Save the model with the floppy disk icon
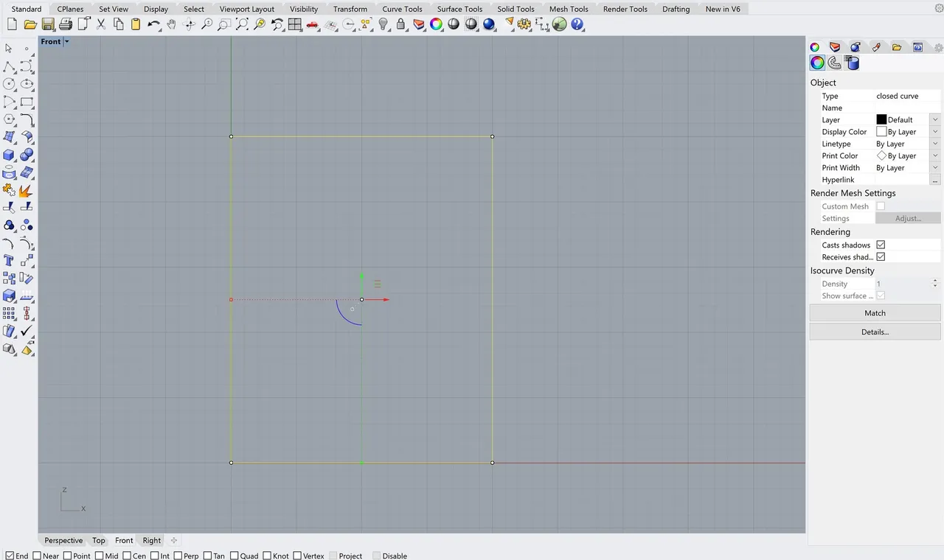The height and width of the screenshot is (560, 944). click(x=48, y=24)
